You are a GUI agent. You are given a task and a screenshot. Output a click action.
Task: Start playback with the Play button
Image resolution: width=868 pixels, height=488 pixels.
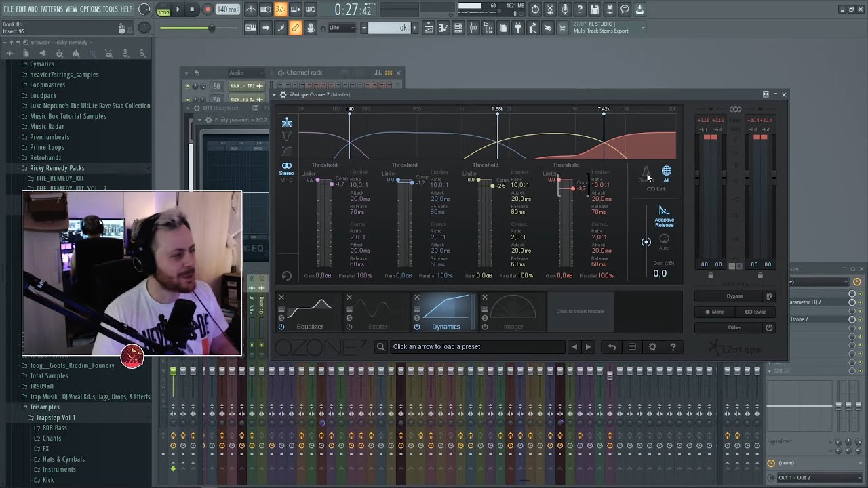click(178, 9)
